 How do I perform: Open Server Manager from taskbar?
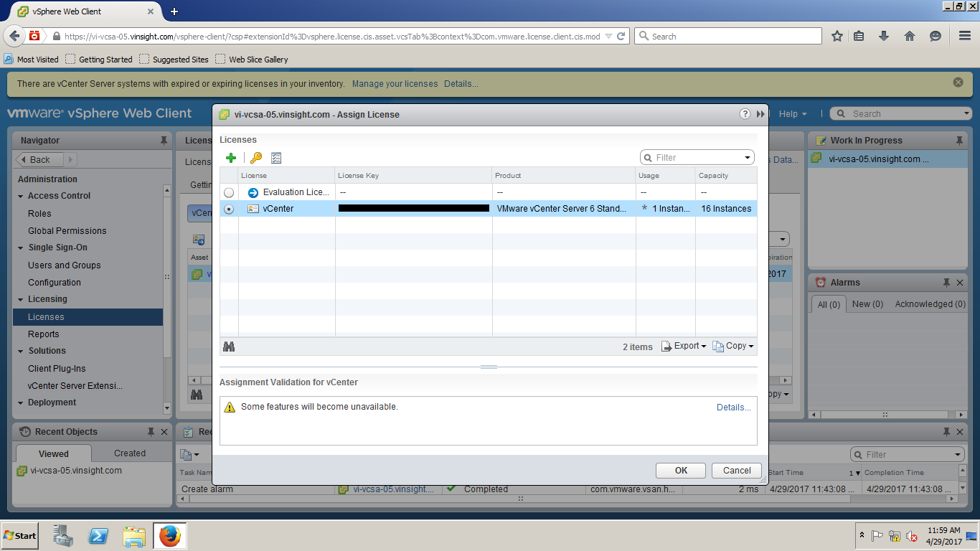pyautogui.click(x=63, y=536)
